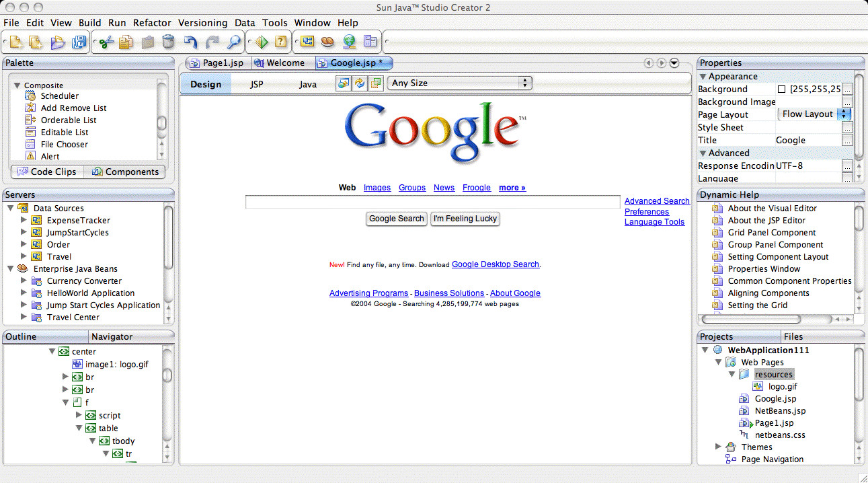Click the Google Desktop Search link
The width and height of the screenshot is (868, 483).
(496, 264)
